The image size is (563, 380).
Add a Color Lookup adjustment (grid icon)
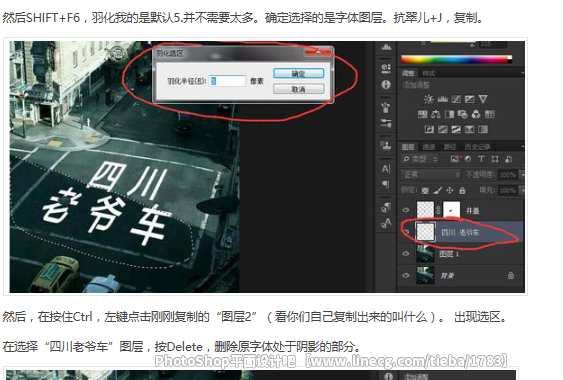point(489,114)
